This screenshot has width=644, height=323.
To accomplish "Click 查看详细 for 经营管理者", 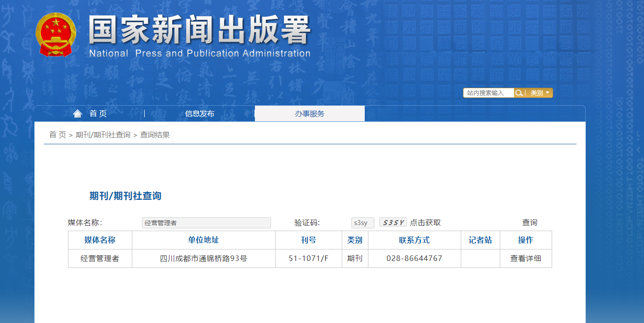I will (525, 258).
